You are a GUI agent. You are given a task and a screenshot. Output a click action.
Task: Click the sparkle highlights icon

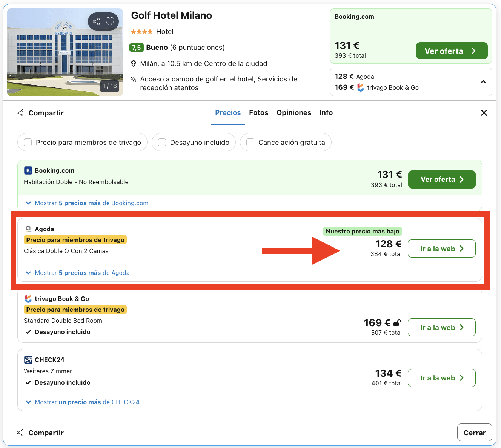point(133,79)
